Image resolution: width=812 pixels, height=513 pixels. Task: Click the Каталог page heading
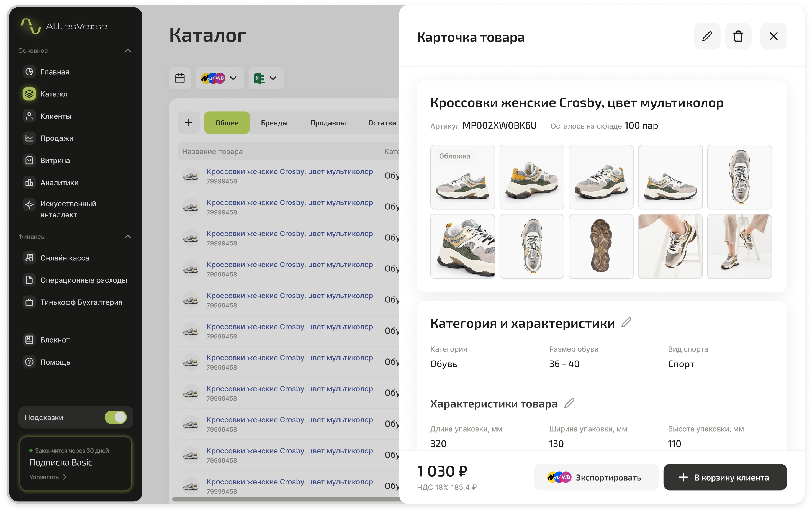208,35
